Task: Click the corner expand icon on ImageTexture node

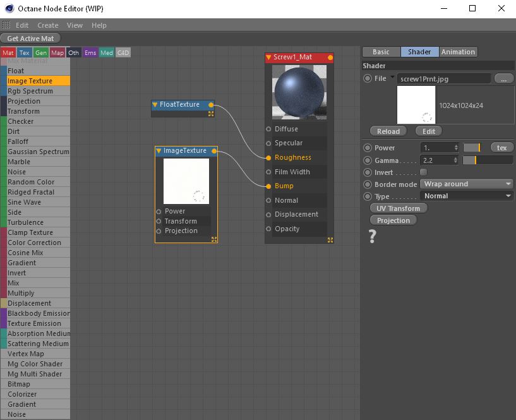Action: 213,239
